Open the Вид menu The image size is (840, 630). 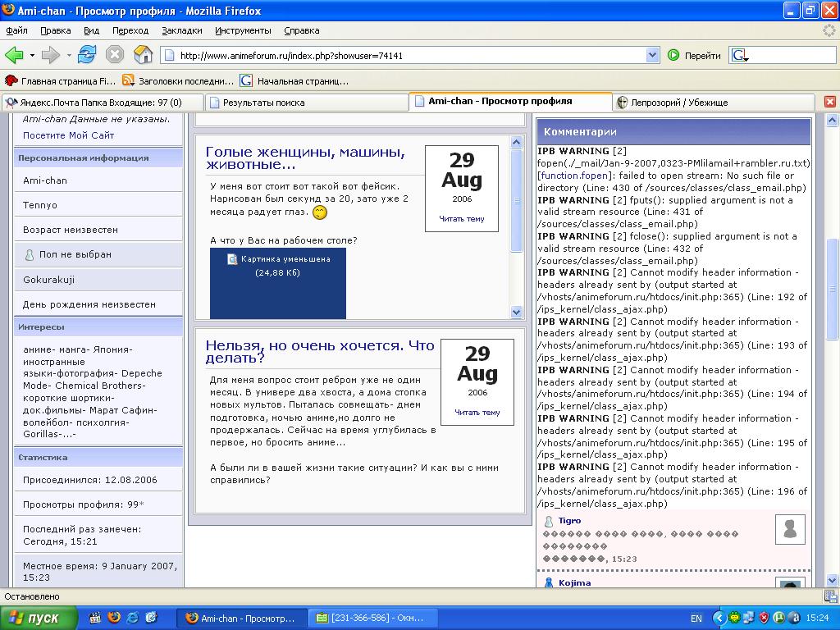pos(92,30)
